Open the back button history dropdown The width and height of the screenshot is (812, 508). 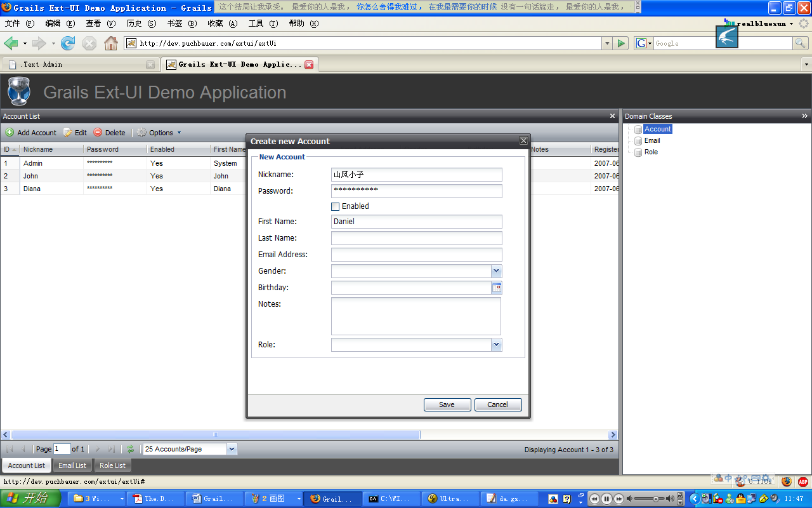(25, 43)
